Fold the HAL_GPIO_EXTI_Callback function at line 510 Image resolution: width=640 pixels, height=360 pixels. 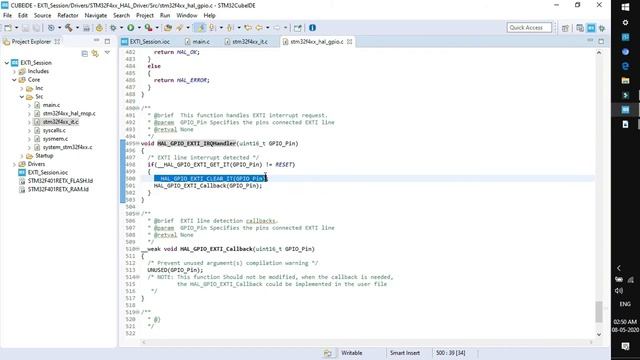click(x=138, y=249)
